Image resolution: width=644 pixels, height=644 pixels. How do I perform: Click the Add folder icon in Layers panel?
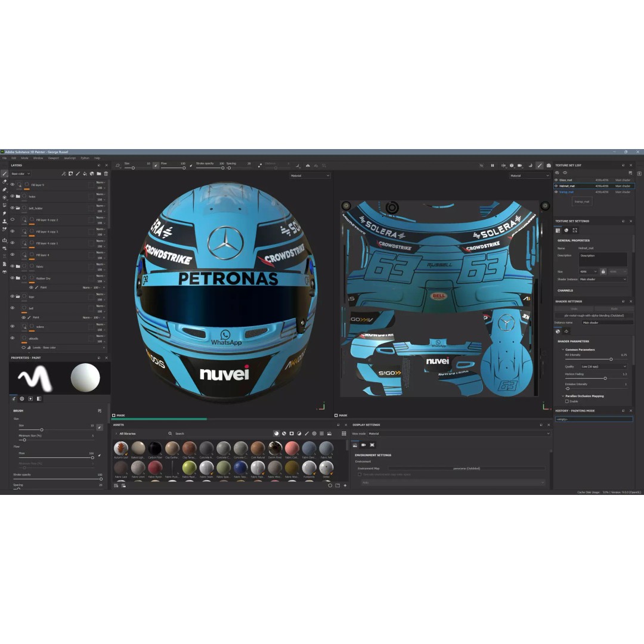pos(99,174)
